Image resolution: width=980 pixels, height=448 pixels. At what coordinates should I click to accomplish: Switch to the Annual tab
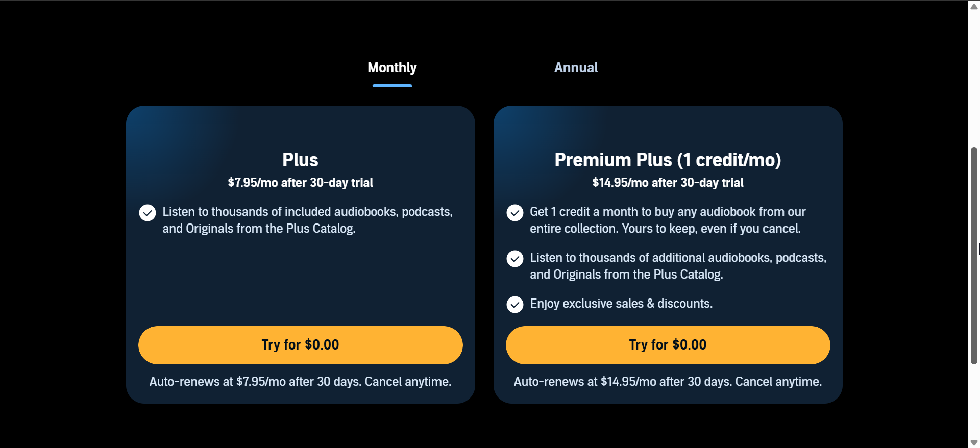pyautogui.click(x=576, y=68)
